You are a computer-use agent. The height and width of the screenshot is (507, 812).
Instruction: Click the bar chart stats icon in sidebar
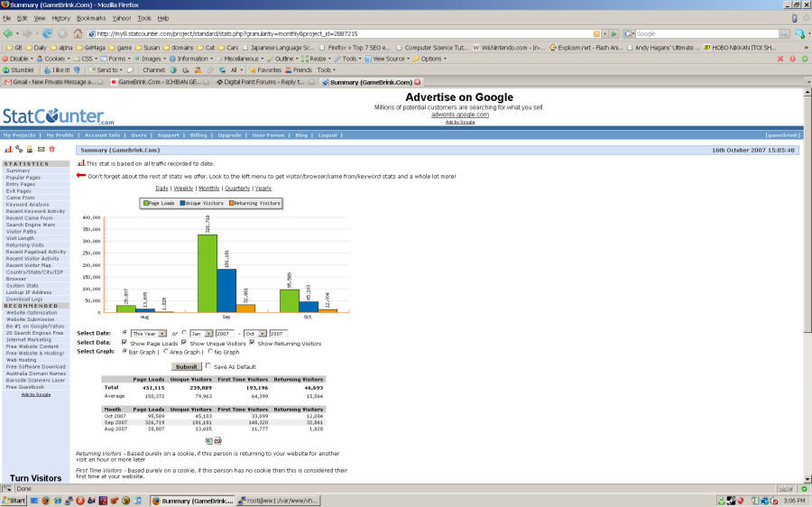(x=8, y=149)
